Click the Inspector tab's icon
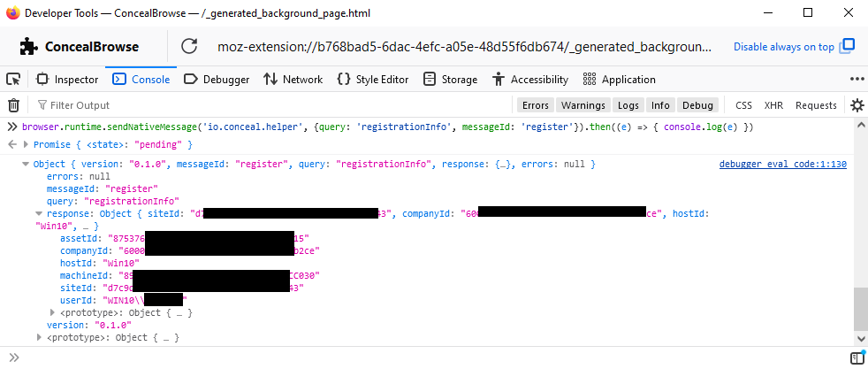 coord(42,80)
